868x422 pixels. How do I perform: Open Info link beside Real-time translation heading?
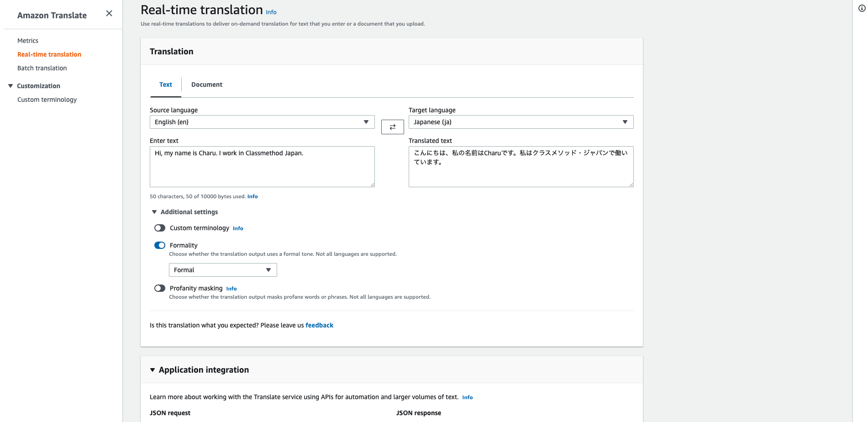pos(271,12)
